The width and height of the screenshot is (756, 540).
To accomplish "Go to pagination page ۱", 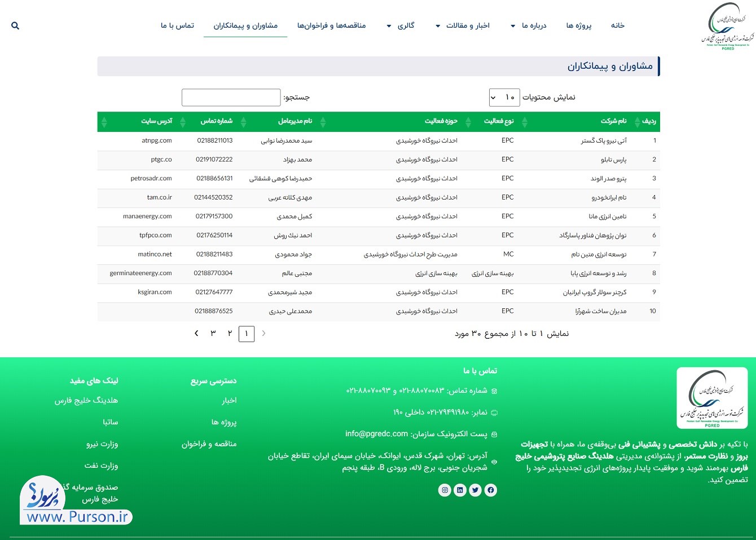I will [x=247, y=334].
